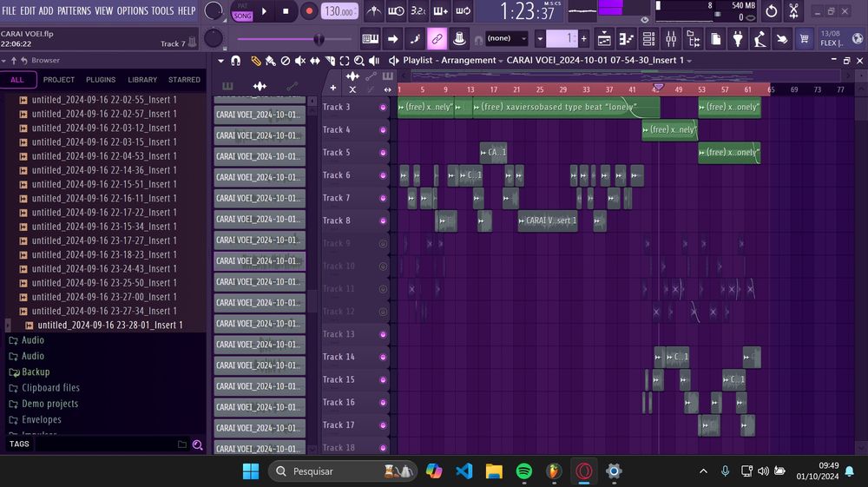868x487 pixels.
Task: Mute Track 6 via its toggle dot
Action: (x=383, y=175)
